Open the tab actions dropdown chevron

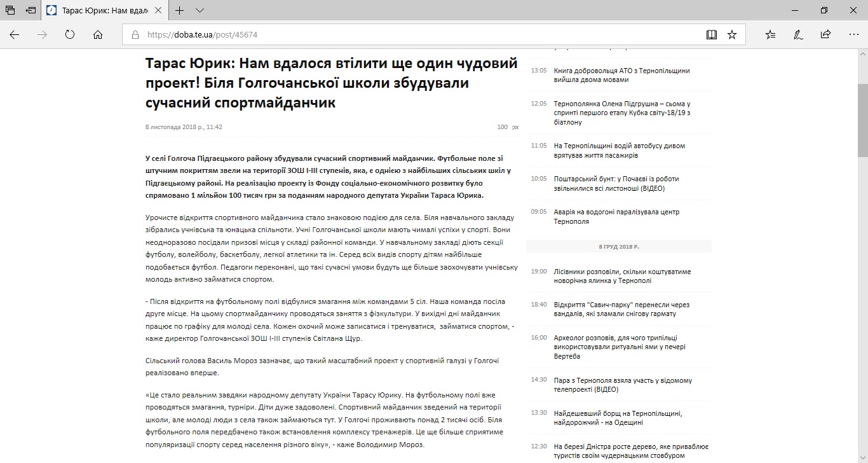click(201, 10)
